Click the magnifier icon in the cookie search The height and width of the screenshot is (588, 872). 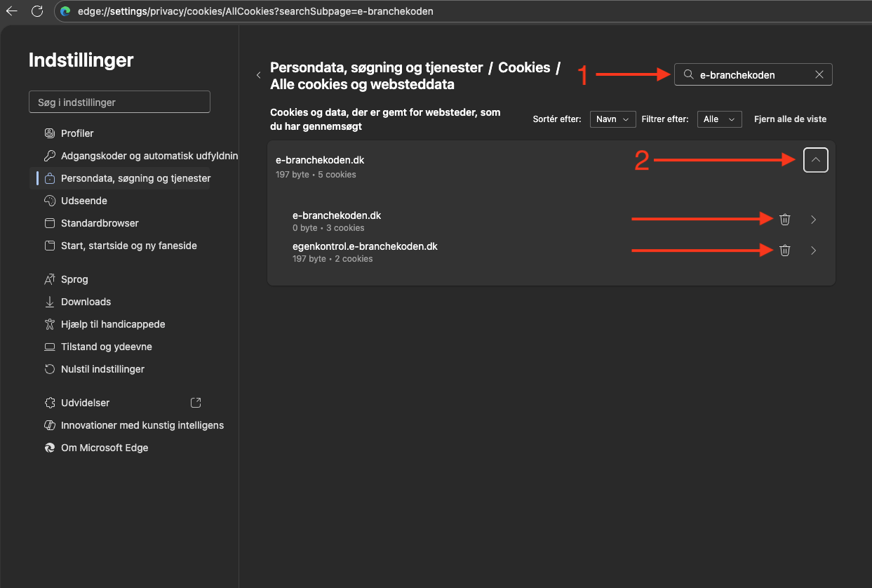pyautogui.click(x=689, y=74)
